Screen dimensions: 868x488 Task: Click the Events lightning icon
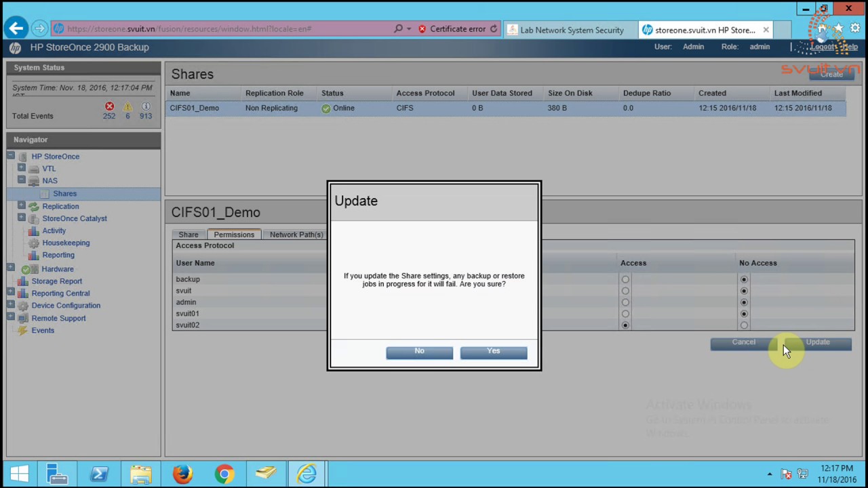point(23,331)
